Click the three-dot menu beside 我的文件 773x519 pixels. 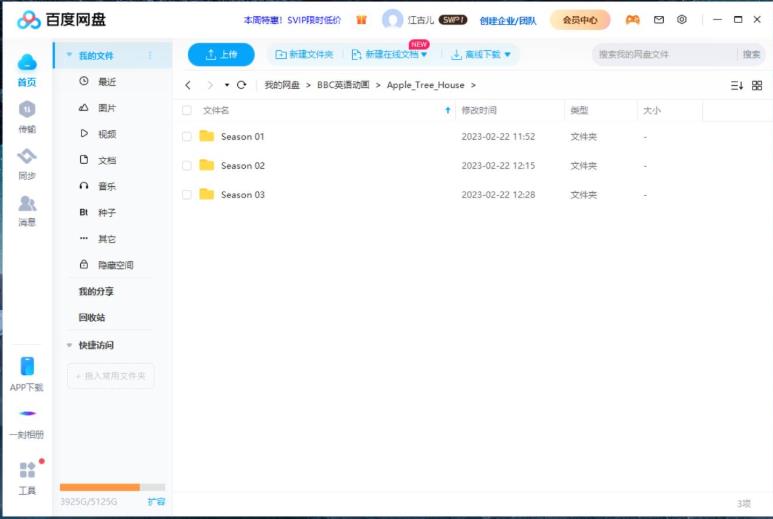click(150, 55)
